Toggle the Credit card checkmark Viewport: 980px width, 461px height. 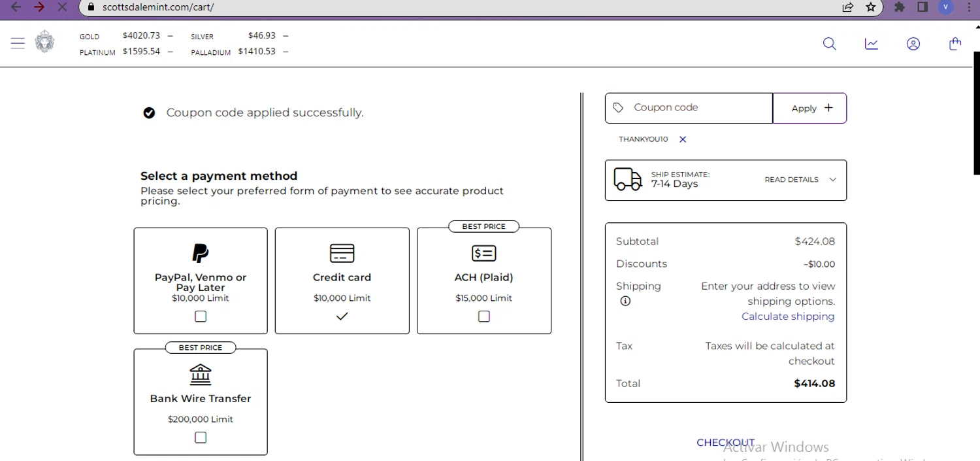(x=342, y=316)
